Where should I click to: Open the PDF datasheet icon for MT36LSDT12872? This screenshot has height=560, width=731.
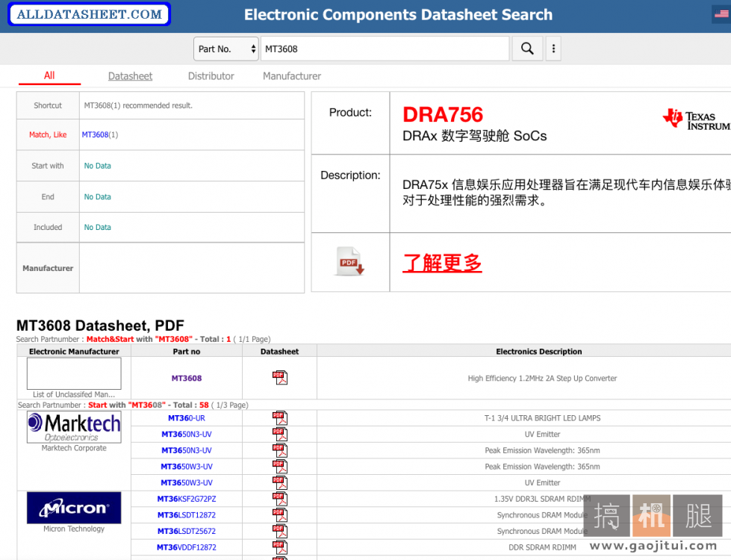click(x=280, y=514)
